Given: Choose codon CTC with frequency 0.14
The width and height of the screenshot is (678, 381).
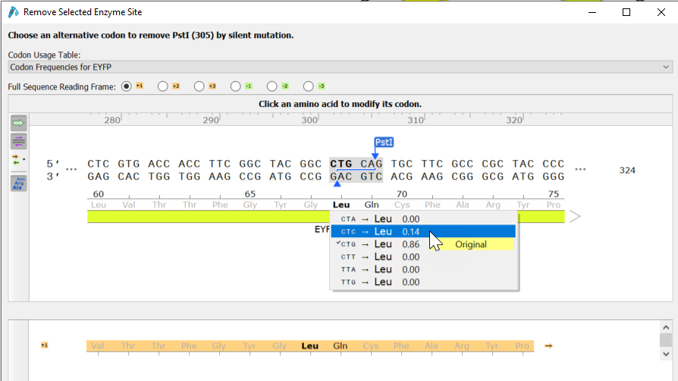Looking at the screenshot, I should click(423, 231).
